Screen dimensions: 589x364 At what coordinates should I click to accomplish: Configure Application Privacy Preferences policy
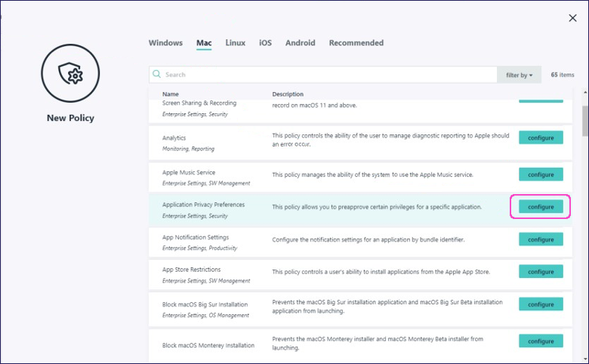pyautogui.click(x=541, y=207)
